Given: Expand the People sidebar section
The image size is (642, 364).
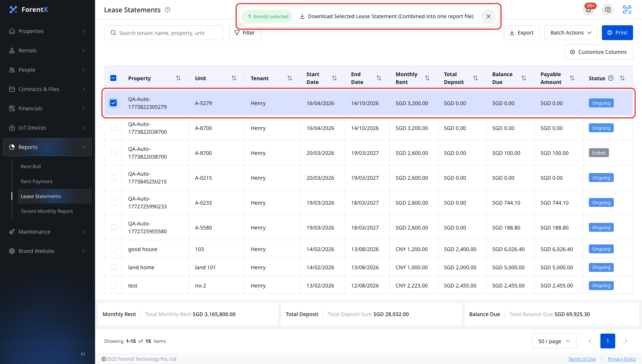Looking at the screenshot, I should coord(48,70).
